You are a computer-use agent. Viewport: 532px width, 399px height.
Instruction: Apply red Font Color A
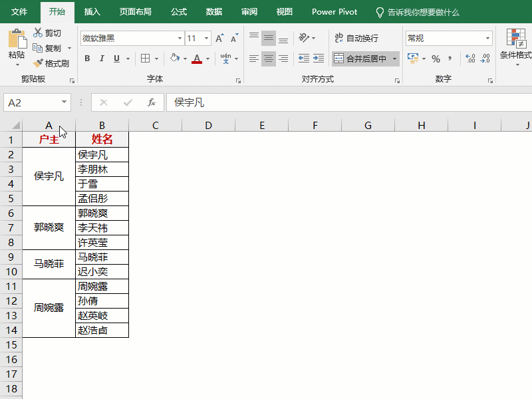coord(197,59)
